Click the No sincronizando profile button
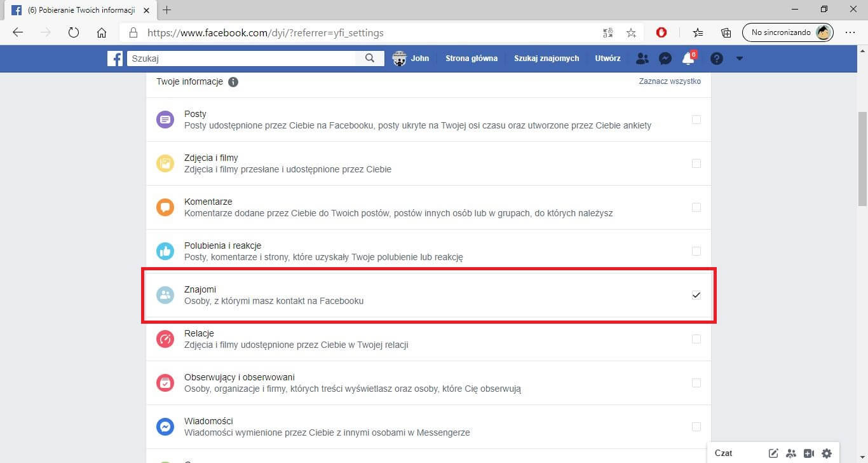 tap(788, 32)
